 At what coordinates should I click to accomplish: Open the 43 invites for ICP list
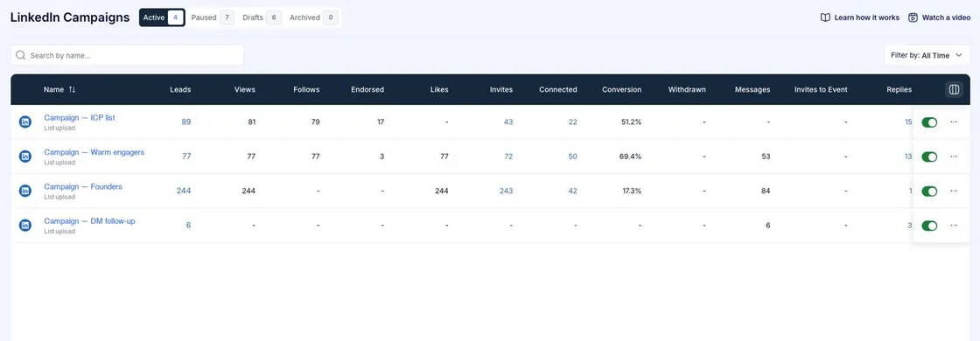pos(508,122)
